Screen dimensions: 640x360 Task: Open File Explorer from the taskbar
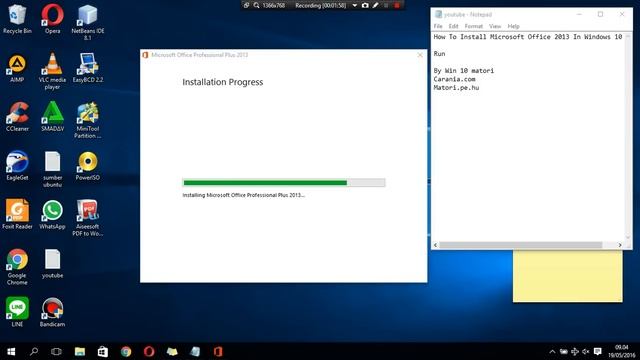[x=80, y=351]
